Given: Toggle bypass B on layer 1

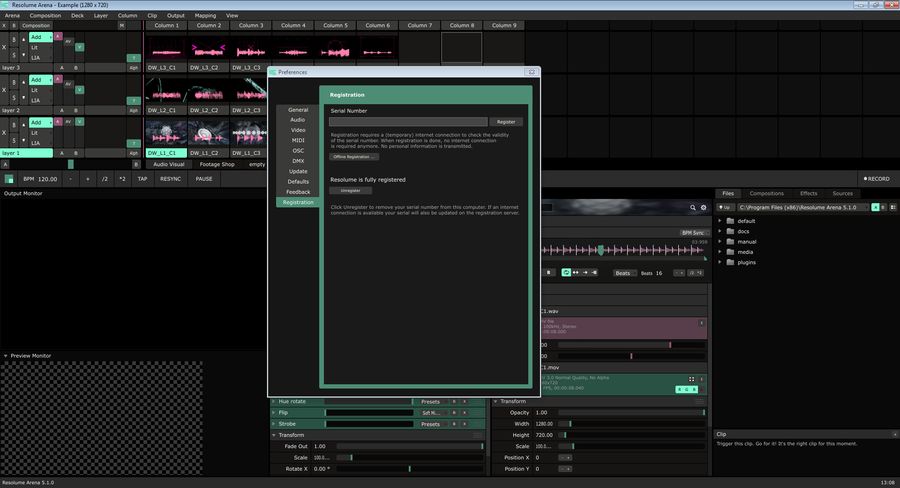Looking at the screenshot, I should click(x=14, y=125).
